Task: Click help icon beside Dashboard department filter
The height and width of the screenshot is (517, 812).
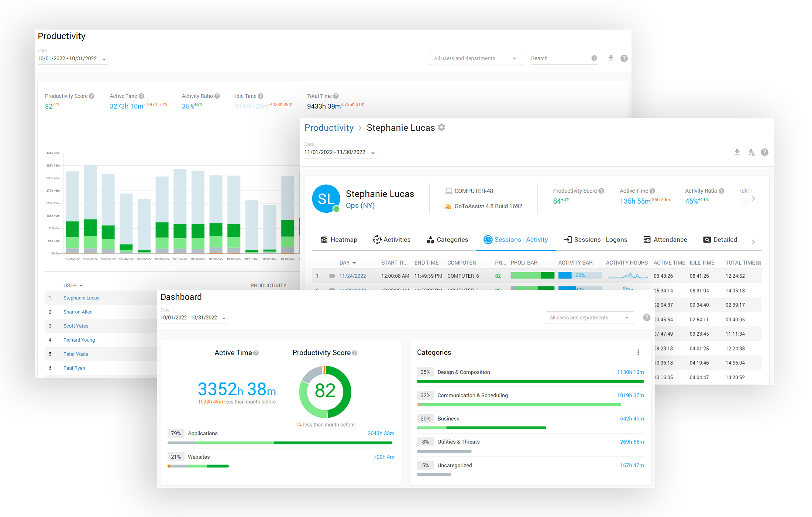Action: [x=646, y=318]
